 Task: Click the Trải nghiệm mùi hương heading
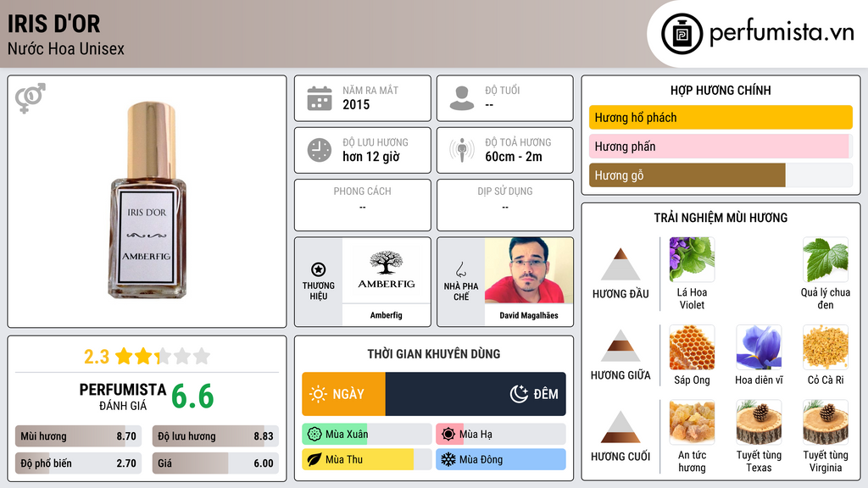(721, 218)
